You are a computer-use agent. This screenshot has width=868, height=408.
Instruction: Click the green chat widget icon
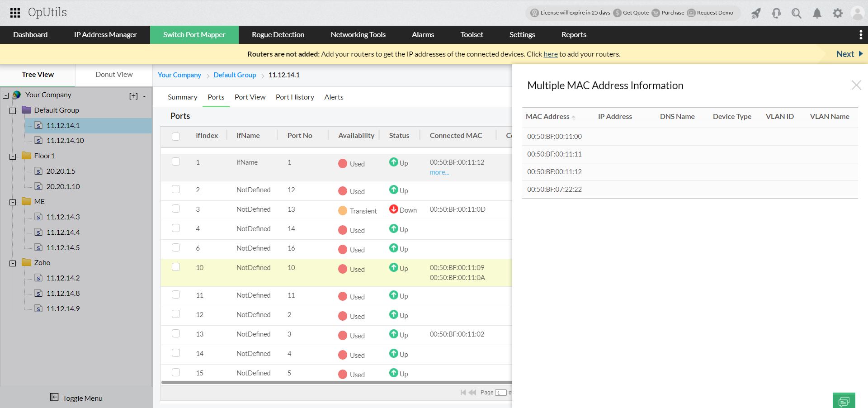coord(844,401)
